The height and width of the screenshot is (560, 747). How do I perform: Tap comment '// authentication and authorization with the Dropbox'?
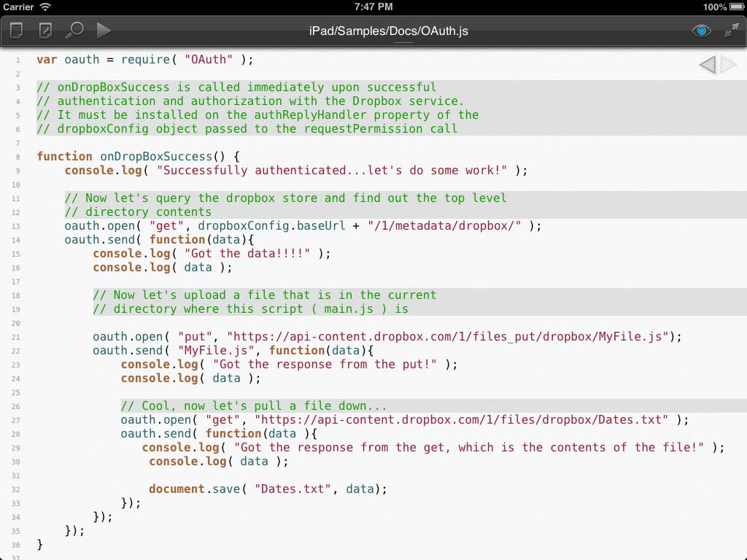(x=250, y=101)
